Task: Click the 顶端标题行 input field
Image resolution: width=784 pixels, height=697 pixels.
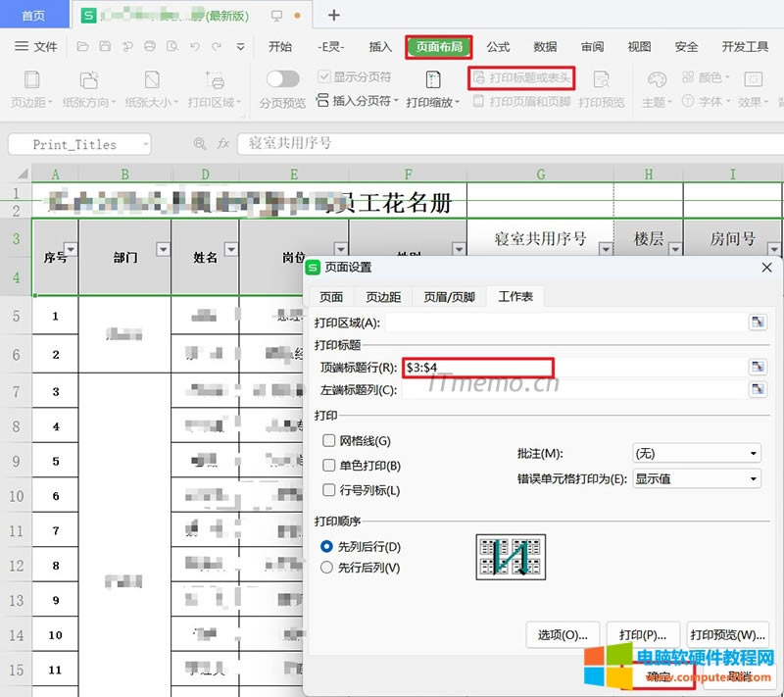Action: click(478, 367)
